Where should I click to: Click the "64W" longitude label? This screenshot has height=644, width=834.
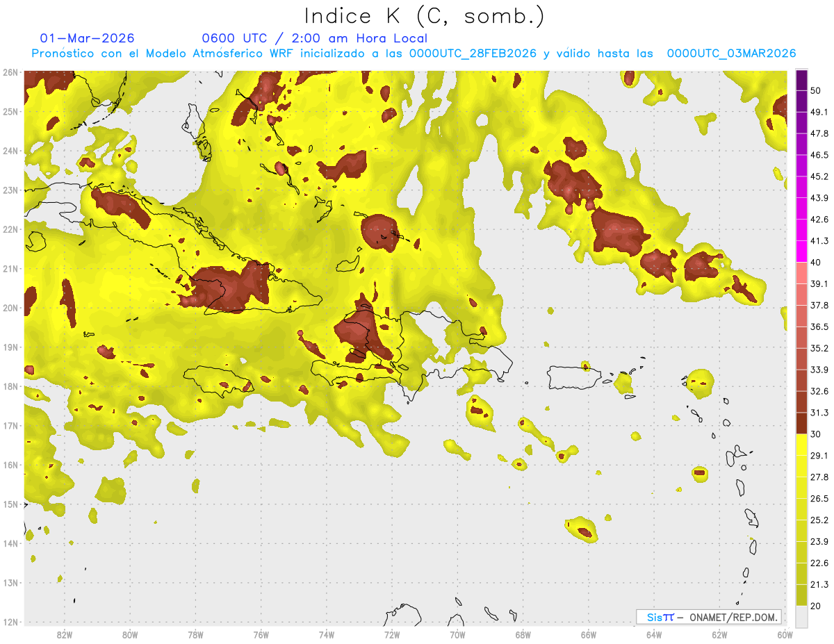tap(654, 635)
